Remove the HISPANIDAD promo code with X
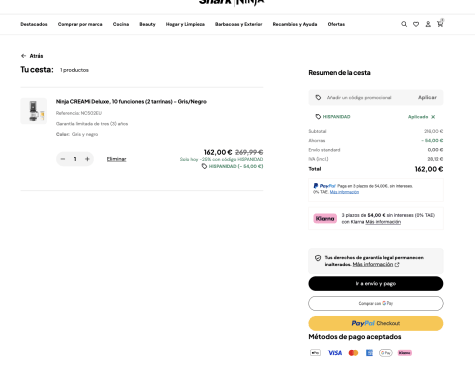 coord(433,117)
